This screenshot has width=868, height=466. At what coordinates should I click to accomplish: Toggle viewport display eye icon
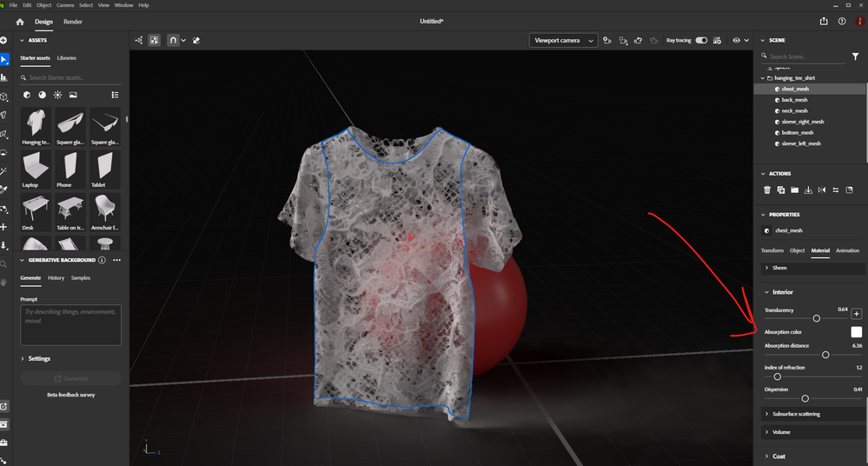point(736,41)
